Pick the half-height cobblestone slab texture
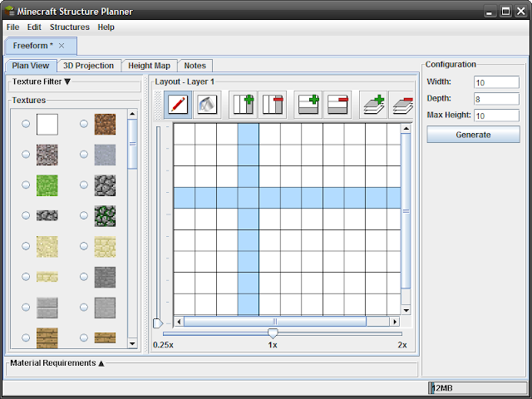Screen dimensions: 532x399 (47, 215)
